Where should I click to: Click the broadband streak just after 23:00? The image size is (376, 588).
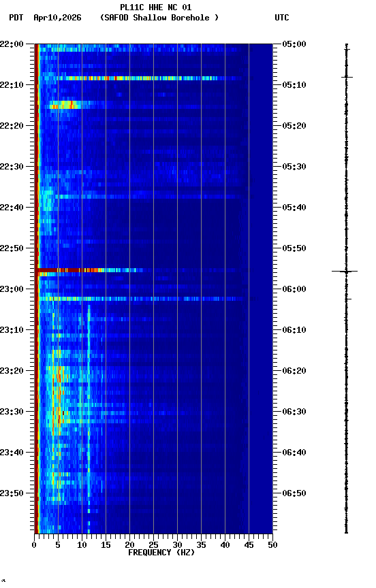(x=141, y=299)
